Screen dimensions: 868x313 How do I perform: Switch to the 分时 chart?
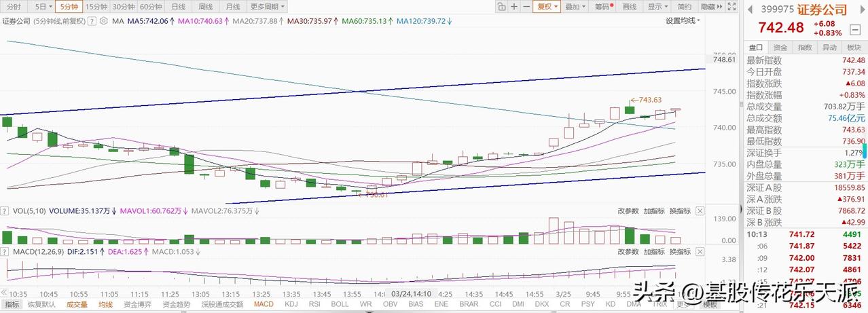coord(14,7)
